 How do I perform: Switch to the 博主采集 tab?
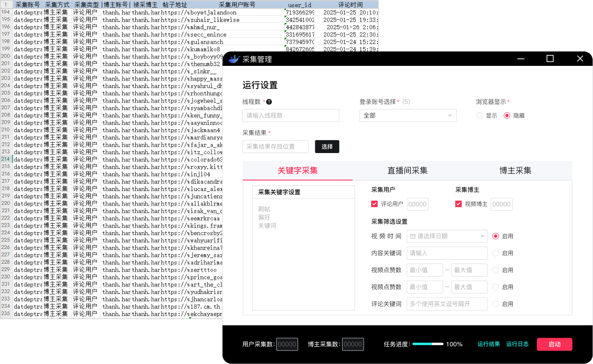click(x=515, y=171)
